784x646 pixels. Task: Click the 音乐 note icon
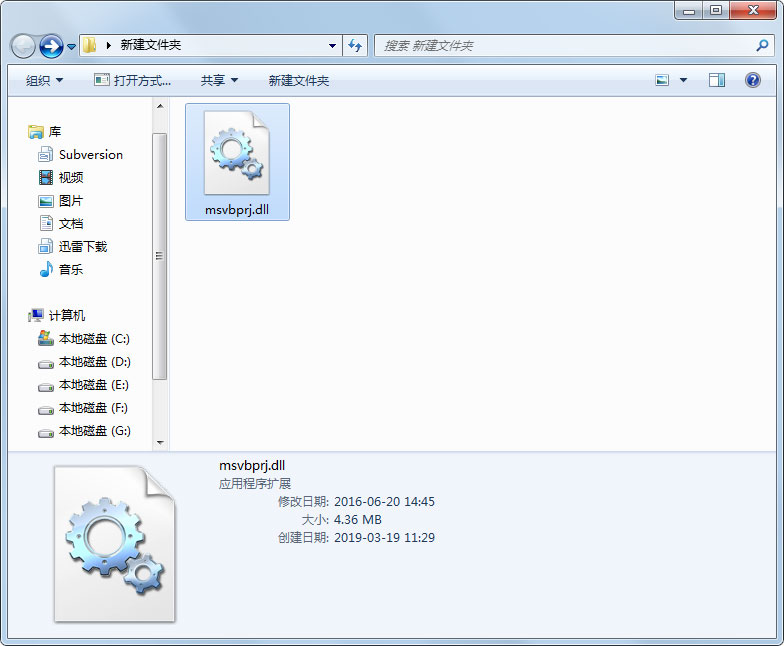(x=46, y=269)
